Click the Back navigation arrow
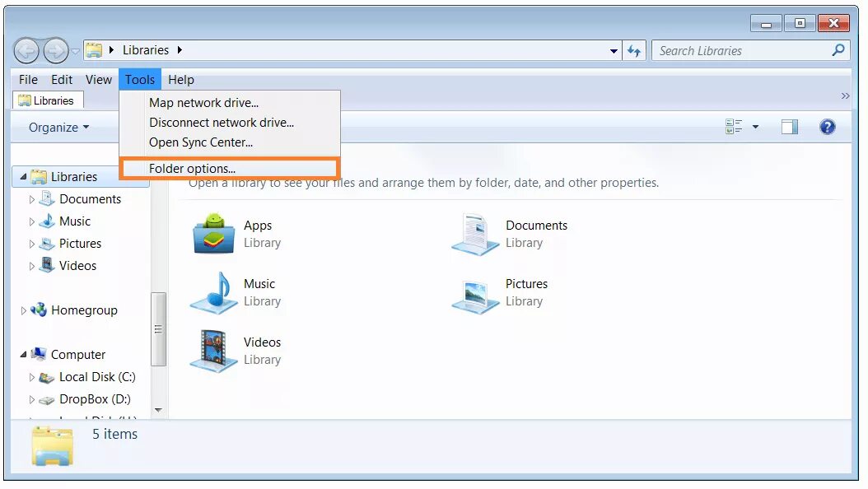Screen dimensions: 868x489 (x=26, y=51)
